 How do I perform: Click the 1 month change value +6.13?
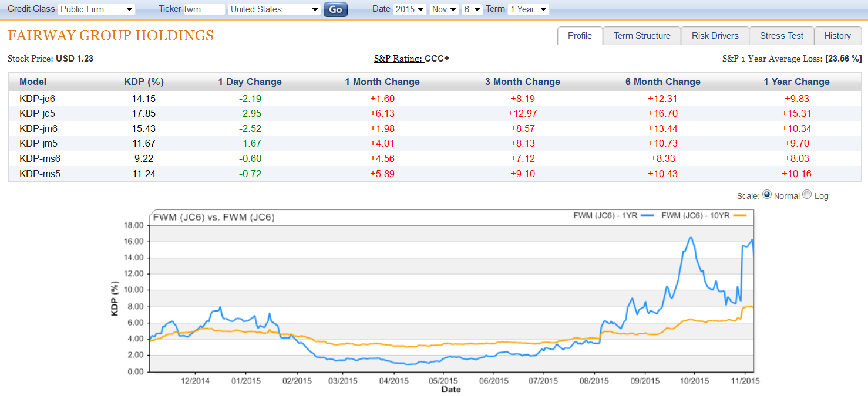(x=382, y=113)
